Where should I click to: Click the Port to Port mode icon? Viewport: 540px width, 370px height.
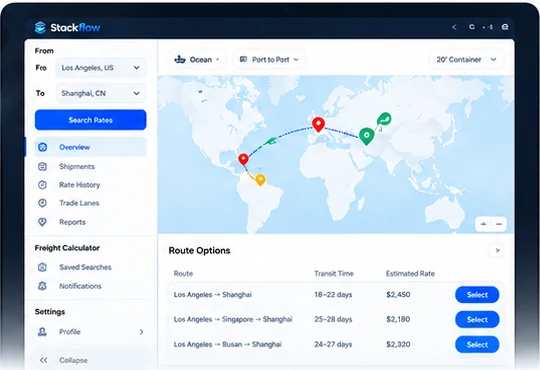click(x=243, y=59)
